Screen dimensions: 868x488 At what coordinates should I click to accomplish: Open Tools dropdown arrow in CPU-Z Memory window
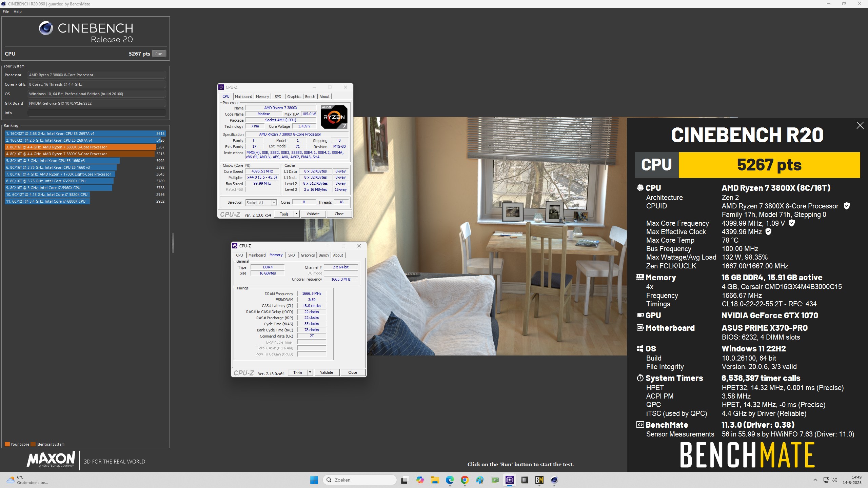tap(310, 372)
